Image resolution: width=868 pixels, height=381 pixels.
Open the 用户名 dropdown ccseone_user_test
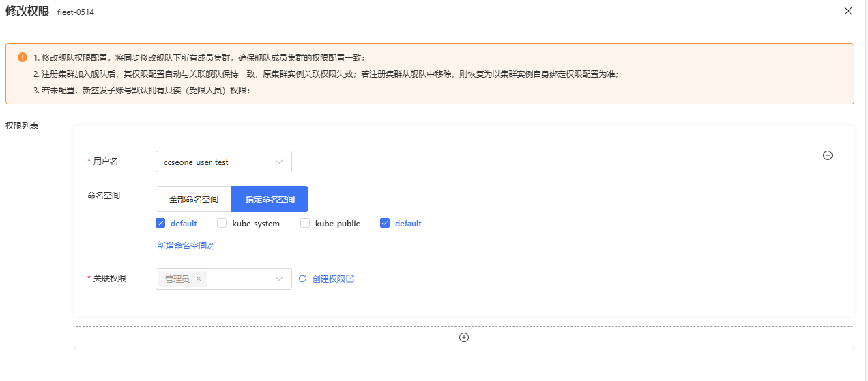(224, 162)
